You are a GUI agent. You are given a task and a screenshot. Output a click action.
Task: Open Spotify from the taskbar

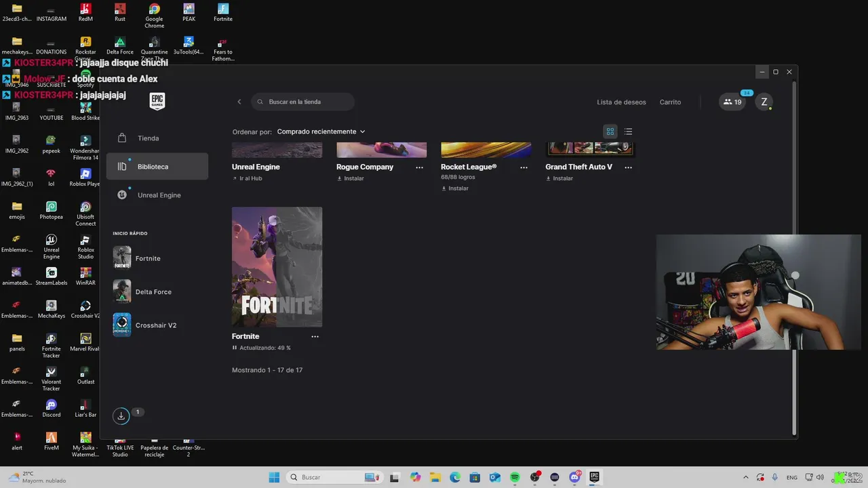point(515,477)
